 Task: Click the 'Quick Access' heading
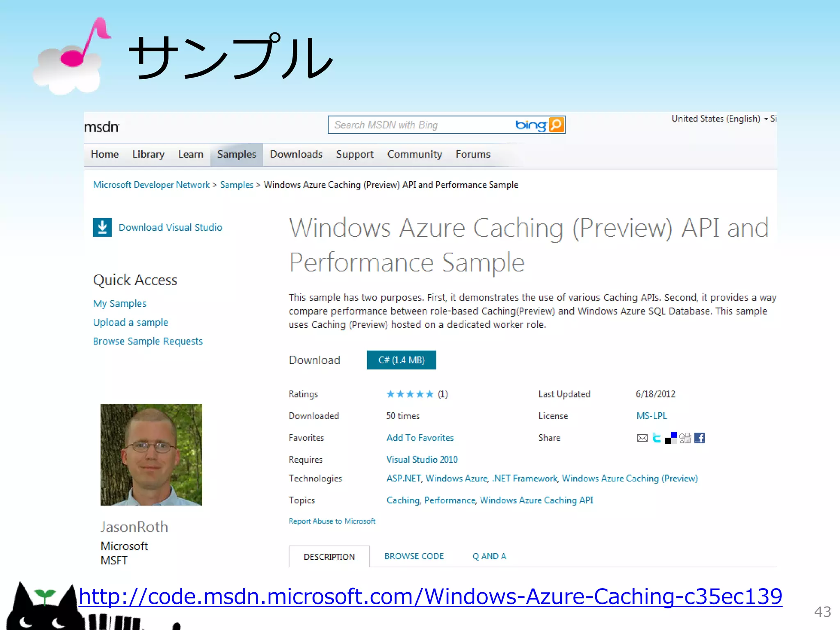[x=135, y=280]
